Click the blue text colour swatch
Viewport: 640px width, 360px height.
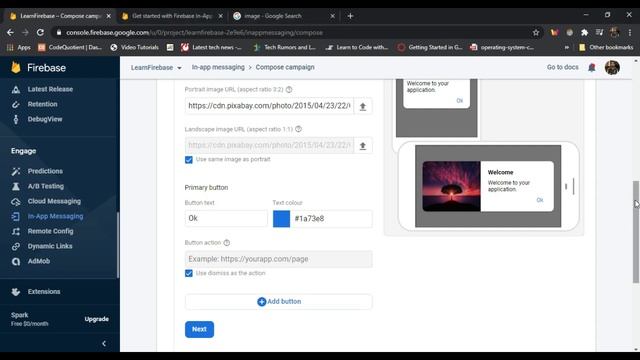coord(281,218)
